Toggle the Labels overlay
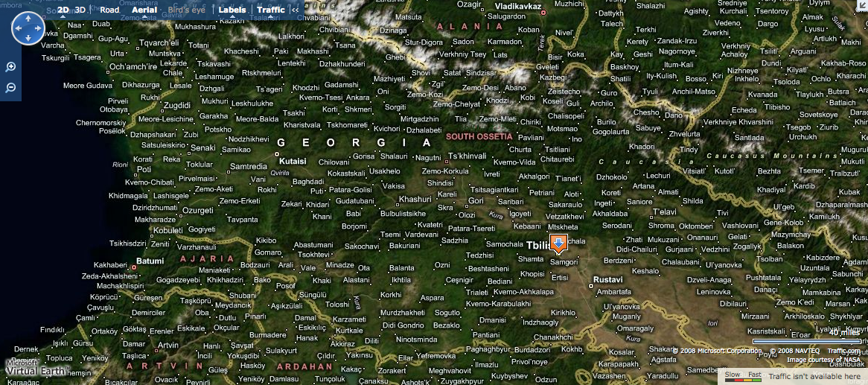 point(232,10)
